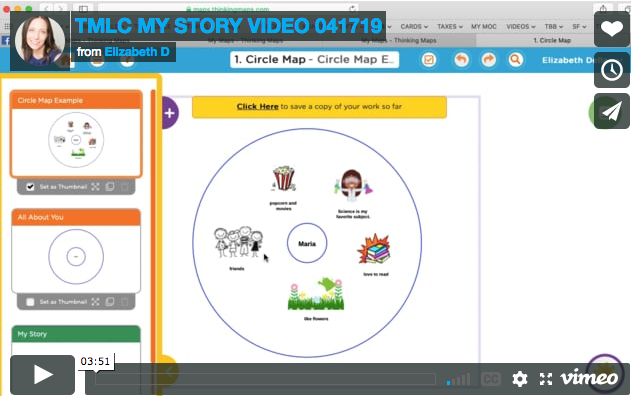Viewport: 631px width, 396px height.
Task: Open the SF bookmarks dropdown
Action: [x=579, y=27]
